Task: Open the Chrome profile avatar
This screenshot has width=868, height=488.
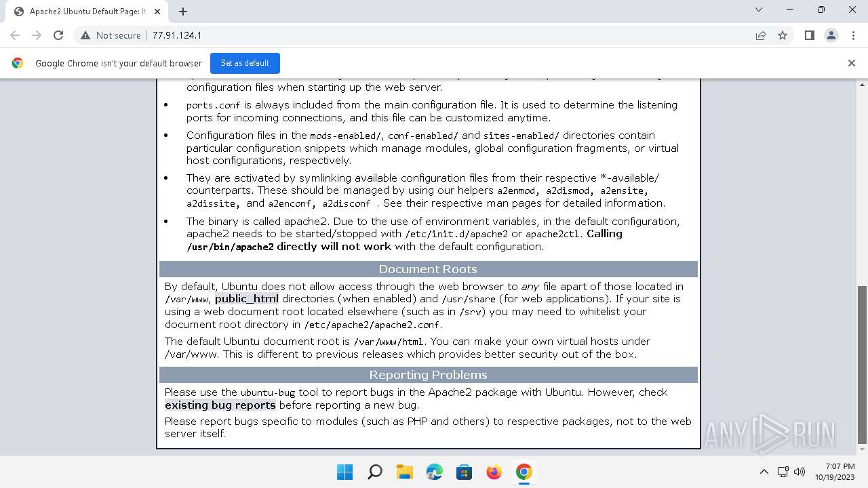Action: pos(831,35)
